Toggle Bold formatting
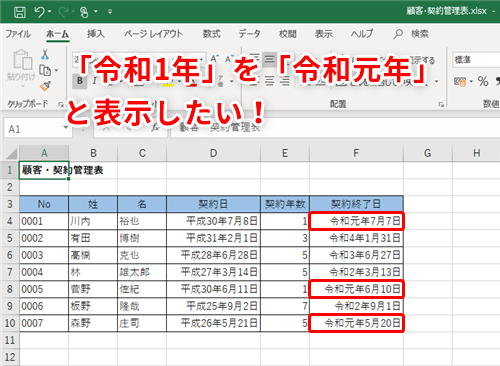 pos(80,81)
